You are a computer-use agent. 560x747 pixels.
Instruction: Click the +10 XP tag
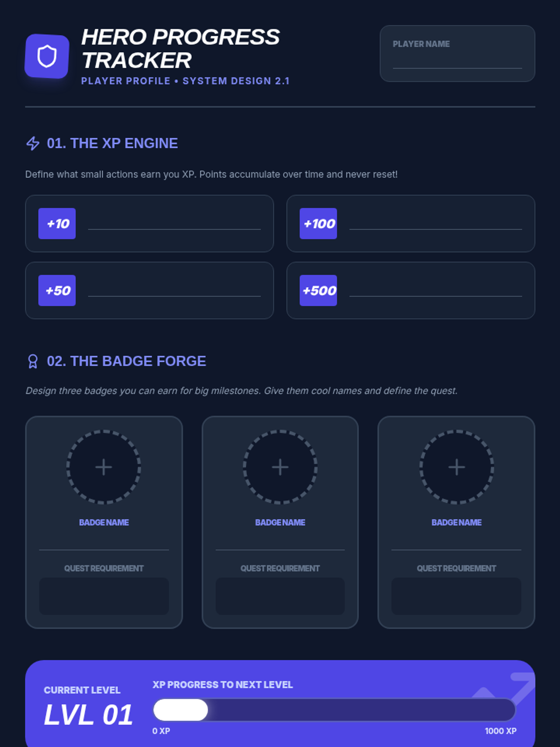57,224
